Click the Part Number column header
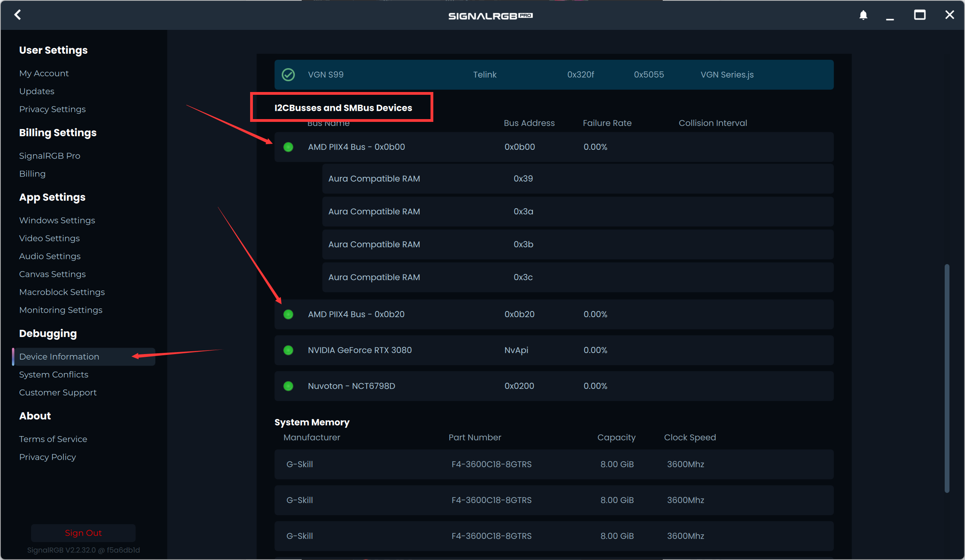The width and height of the screenshot is (965, 560). pyautogui.click(x=475, y=437)
